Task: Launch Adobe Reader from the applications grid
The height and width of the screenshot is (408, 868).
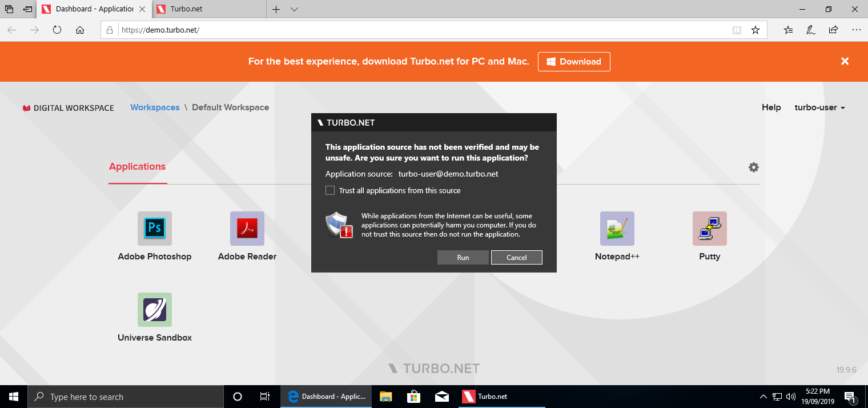Action: coord(247,229)
